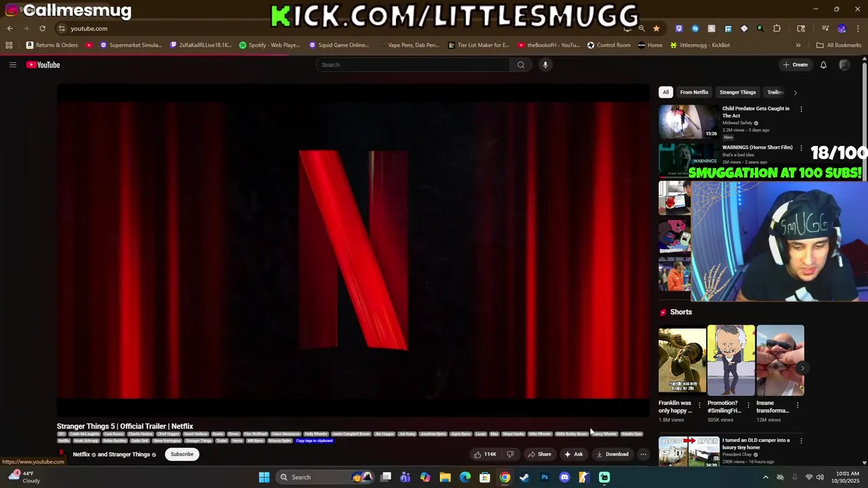868x488 pixels.
Task: Bookmark this page with star icon
Action: click(x=656, y=28)
